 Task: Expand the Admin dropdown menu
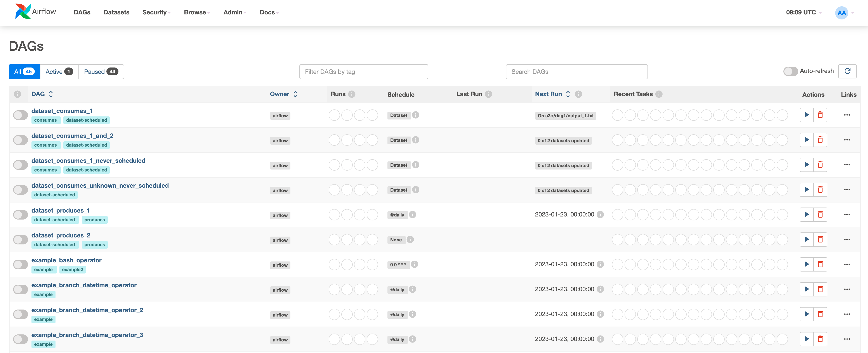pyautogui.click(x=235, y=12)
